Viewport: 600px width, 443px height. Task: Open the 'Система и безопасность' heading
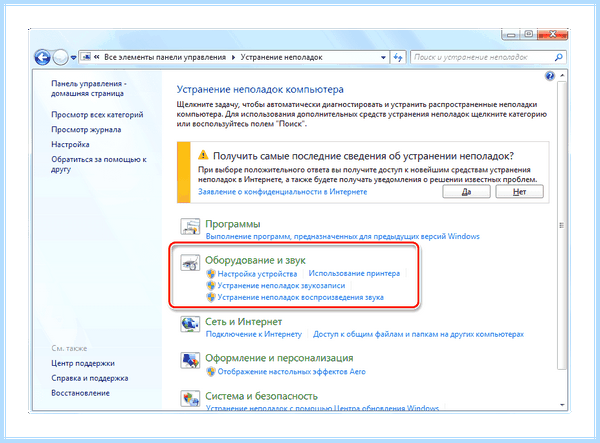pos(261,396)
